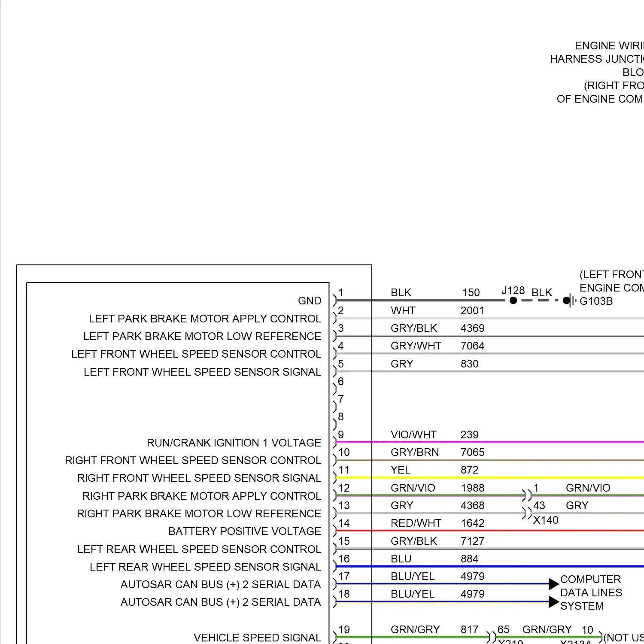Click circuit number 1642
This screenshot has height=644, width=644.
pos(472,523)
